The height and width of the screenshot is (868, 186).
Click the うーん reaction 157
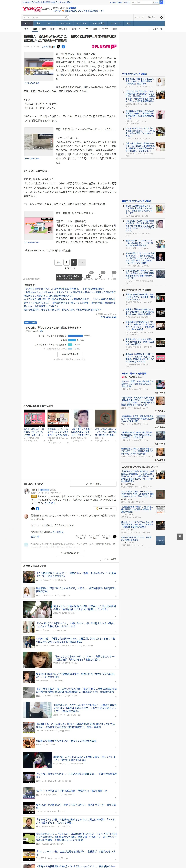(107, 536)
